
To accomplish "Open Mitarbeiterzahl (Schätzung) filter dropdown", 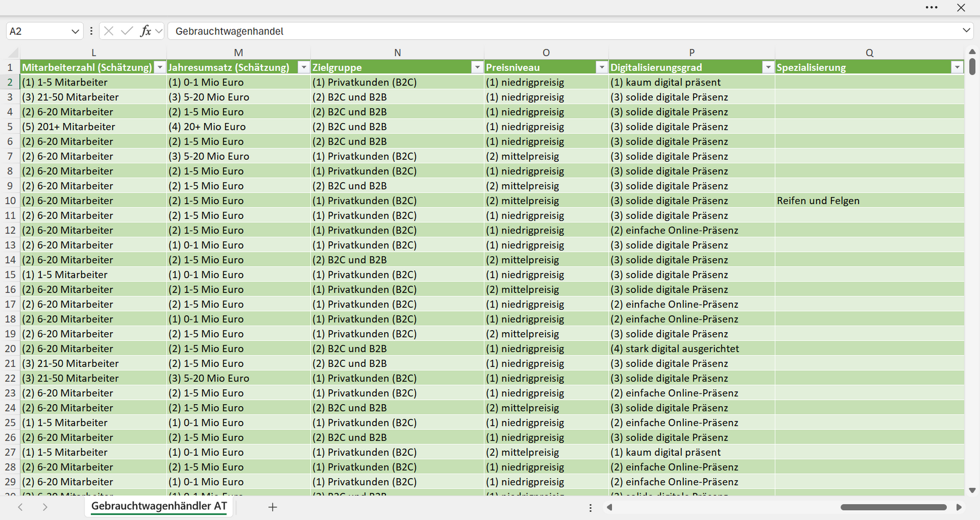I will point(160,68).
